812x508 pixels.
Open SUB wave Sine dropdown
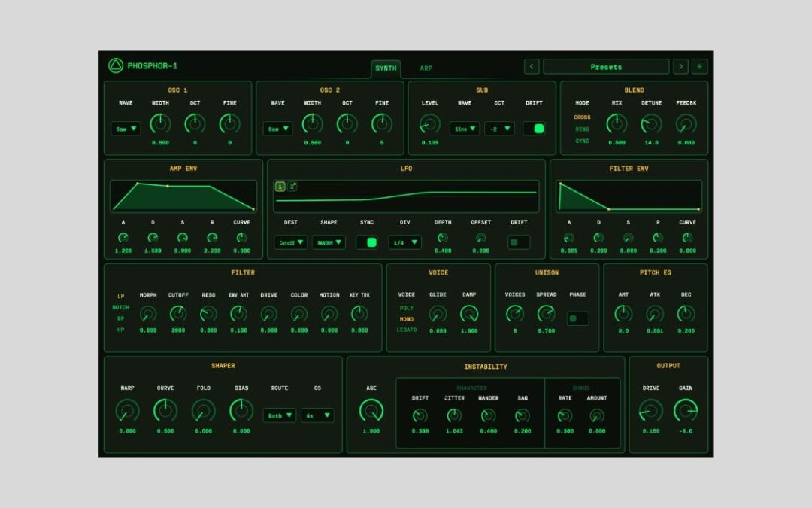[x=465, y=129]
